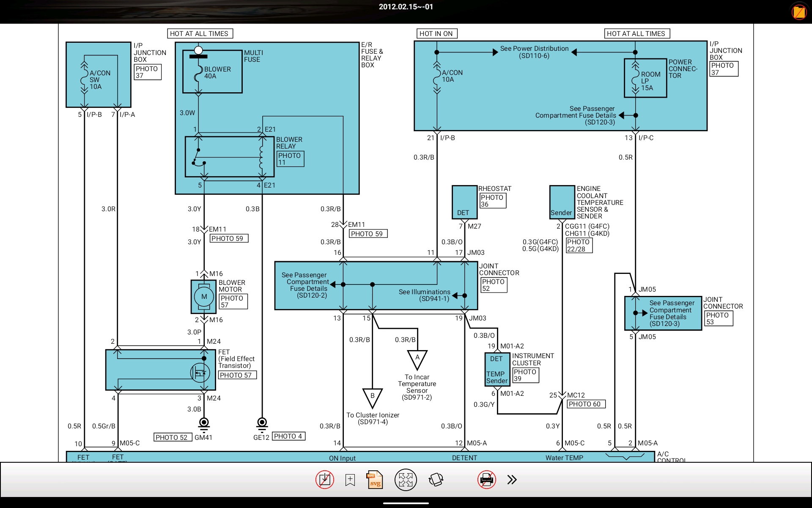Expand more toolbar options with double chevron

tap(512, 480)
